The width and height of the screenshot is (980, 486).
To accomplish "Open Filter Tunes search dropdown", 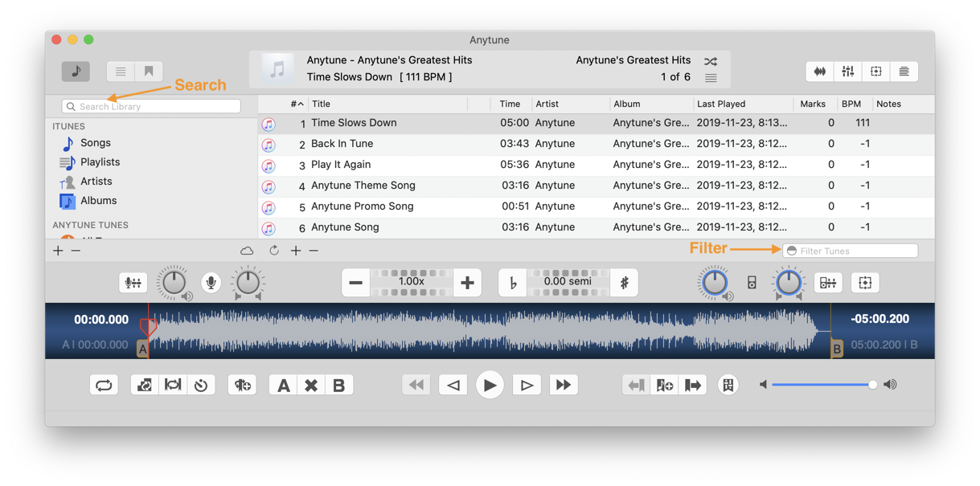I will (x=792, y=251).
